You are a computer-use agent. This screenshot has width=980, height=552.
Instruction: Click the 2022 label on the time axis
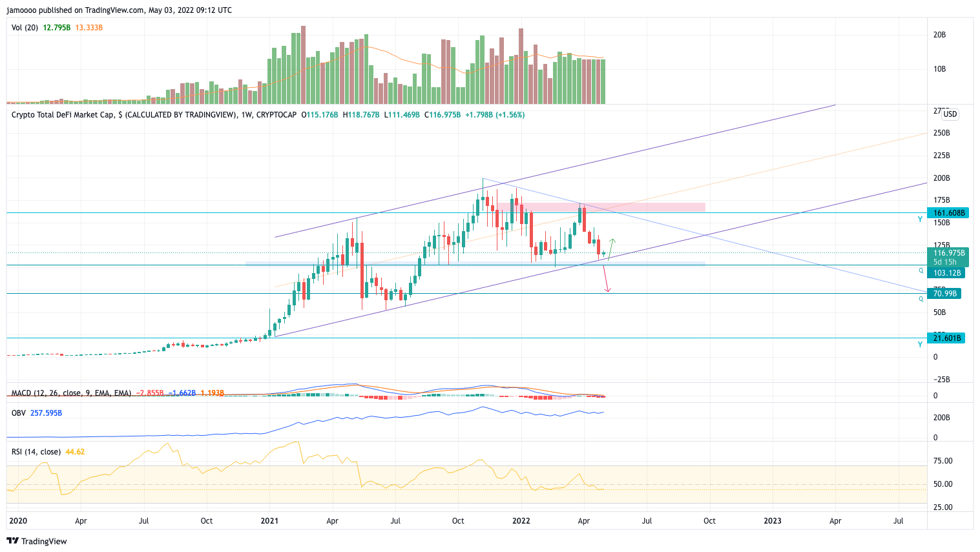pyautogui.click(x=521, y=521)
